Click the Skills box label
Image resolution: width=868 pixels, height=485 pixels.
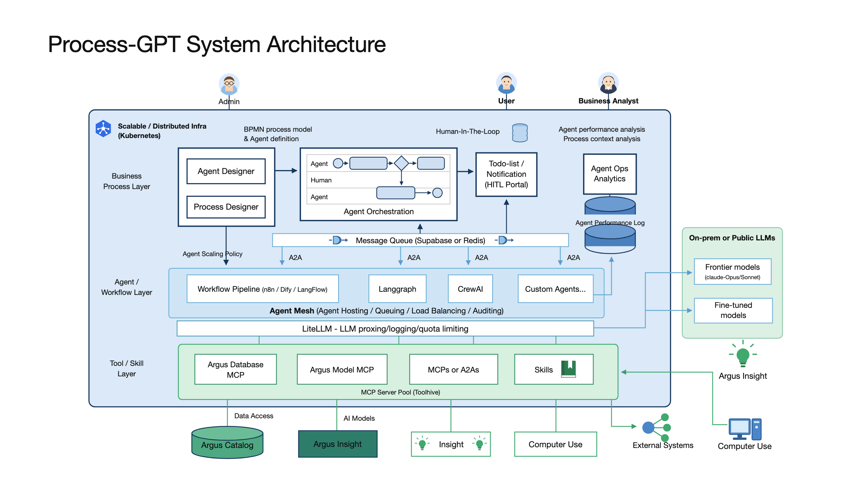point(544,370)
